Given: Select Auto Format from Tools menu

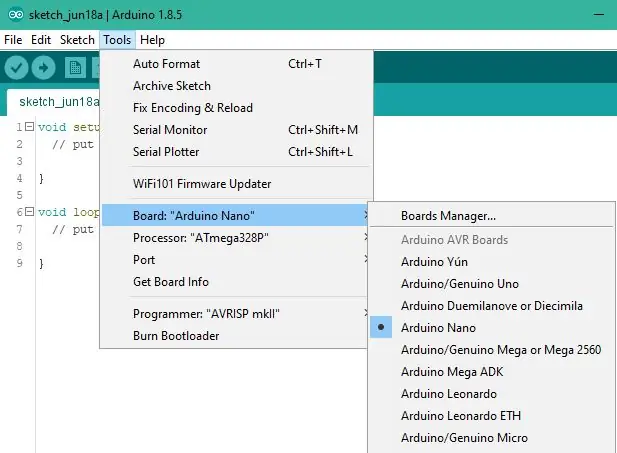Looking at the screenshot, I should (236, 64).
